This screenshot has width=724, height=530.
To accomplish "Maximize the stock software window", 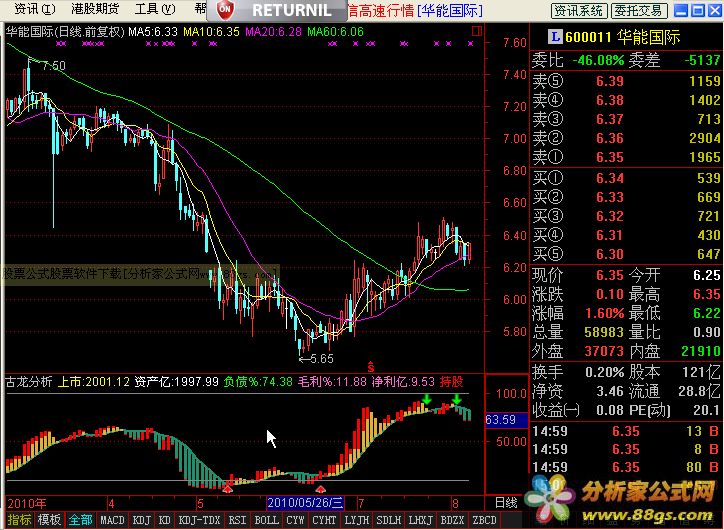I will point(698,11).
